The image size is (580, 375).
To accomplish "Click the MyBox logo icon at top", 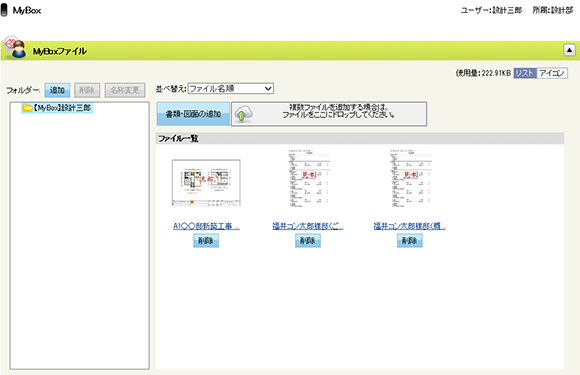I will coord(4,10).
